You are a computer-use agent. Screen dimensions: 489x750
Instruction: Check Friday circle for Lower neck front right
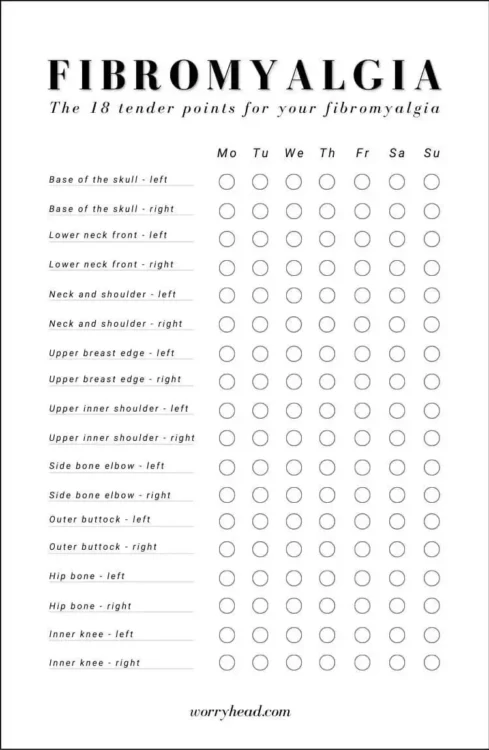pyautogui.click(x=362, y=268)
